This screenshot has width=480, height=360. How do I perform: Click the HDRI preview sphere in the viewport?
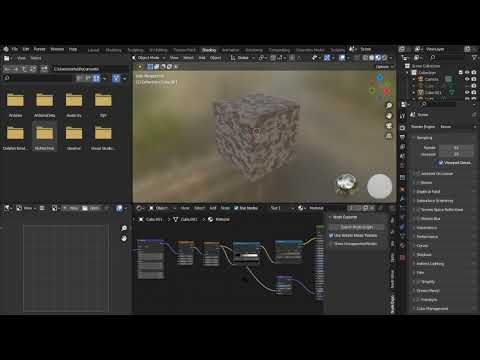[x=346, y=183]
